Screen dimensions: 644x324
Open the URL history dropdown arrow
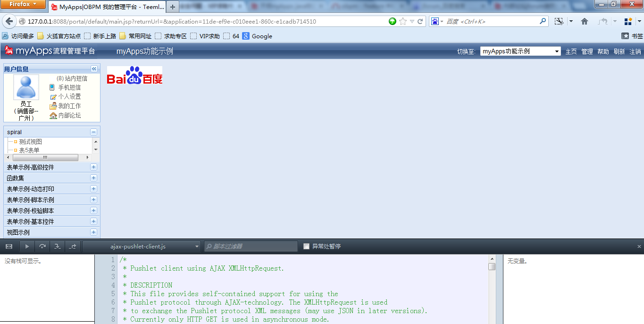coord(412,21)
